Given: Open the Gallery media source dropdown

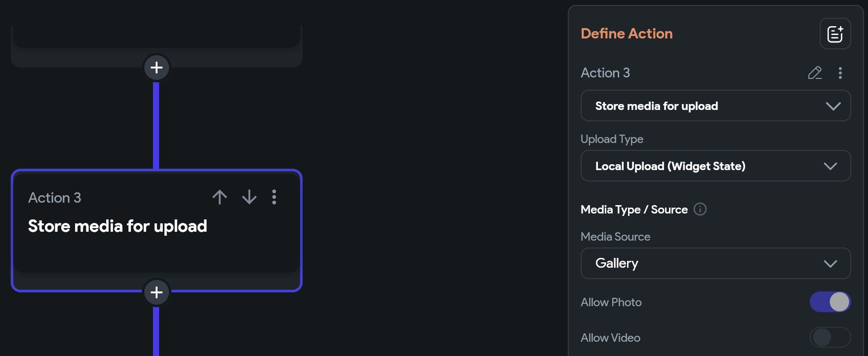Looking at the screenshot, I should 715,263.
